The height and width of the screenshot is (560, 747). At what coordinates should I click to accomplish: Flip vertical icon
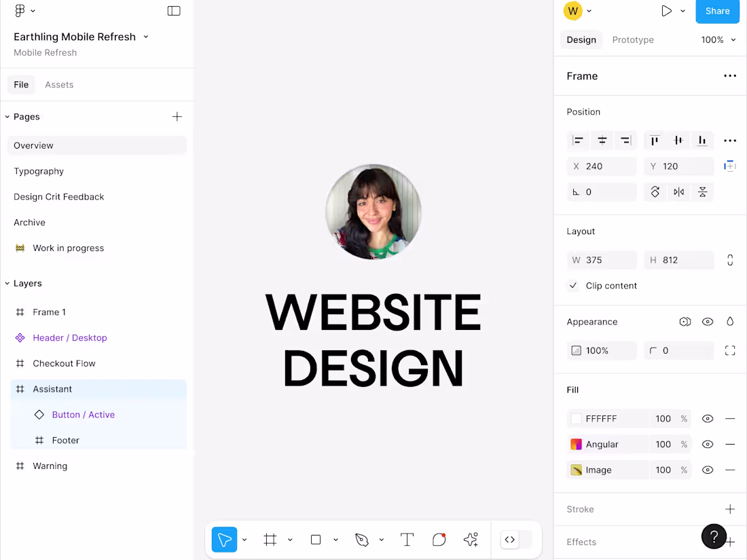(703, 192)
